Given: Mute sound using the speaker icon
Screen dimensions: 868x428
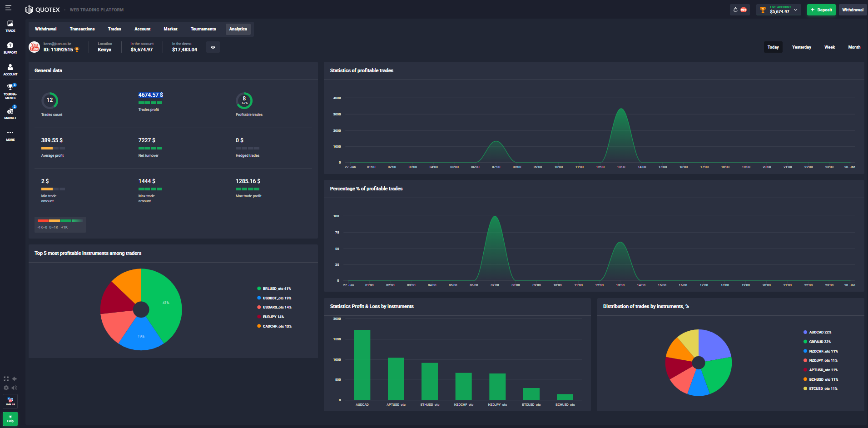Looking at the screenshot, I should point(15,388).
